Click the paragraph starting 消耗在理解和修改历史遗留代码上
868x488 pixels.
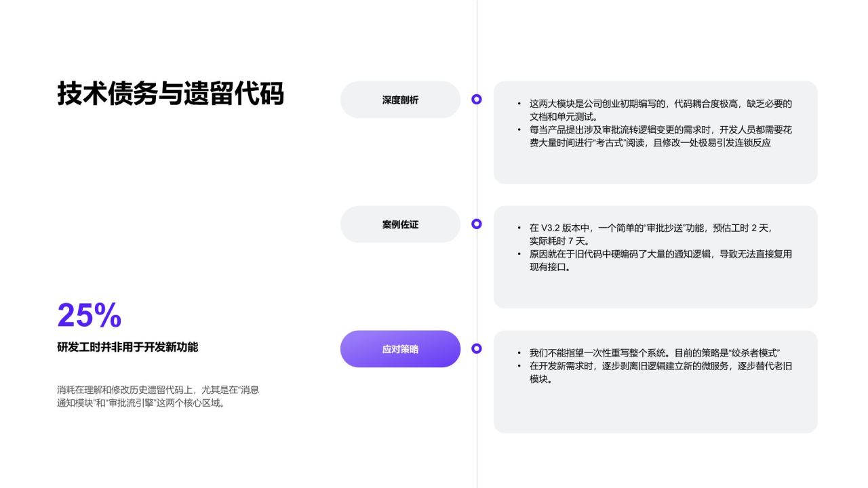click(158, 396)
